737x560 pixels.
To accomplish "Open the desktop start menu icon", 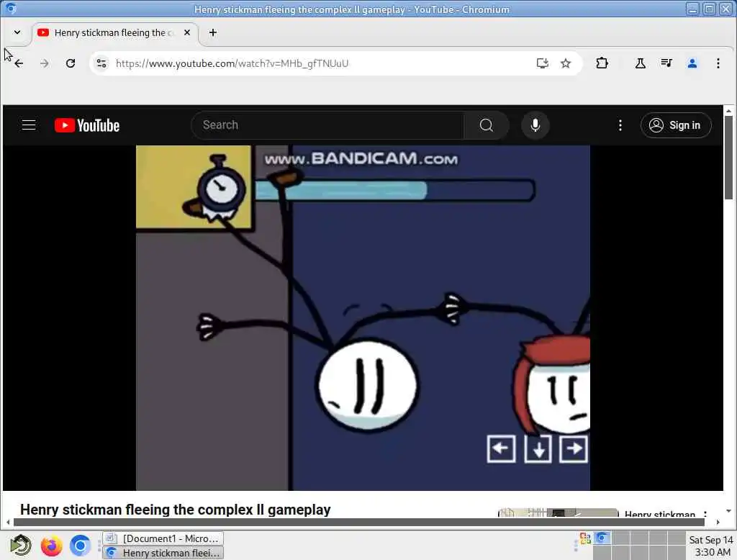I will [21, 546].
